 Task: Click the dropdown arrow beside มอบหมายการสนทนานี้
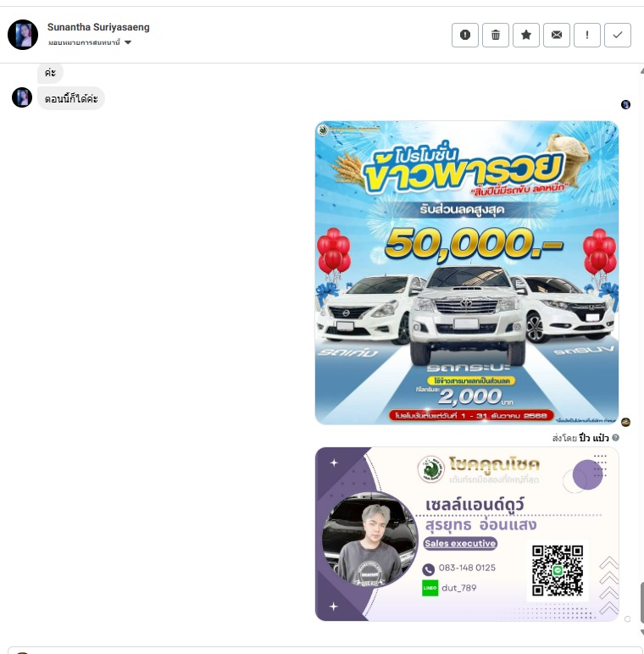[128, 42]
